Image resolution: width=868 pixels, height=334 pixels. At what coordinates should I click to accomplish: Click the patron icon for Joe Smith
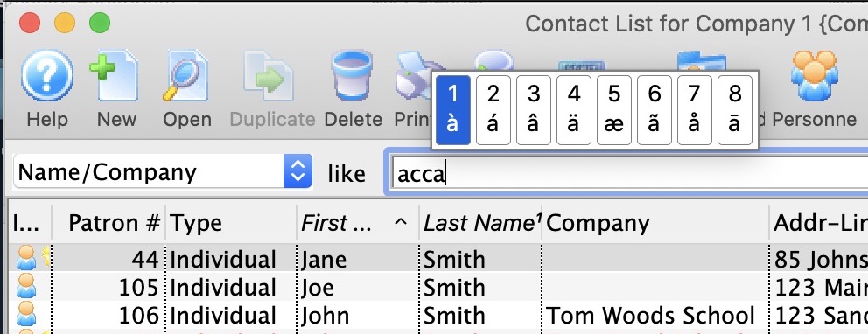click(26, 287)
